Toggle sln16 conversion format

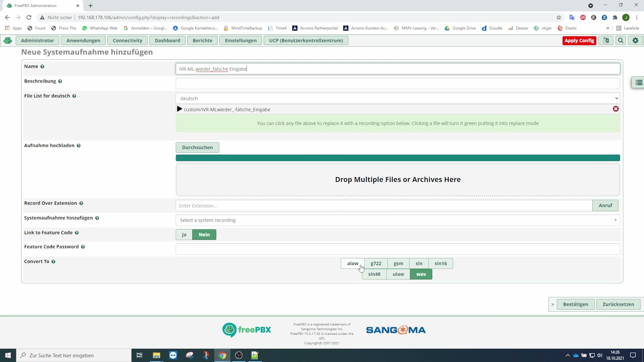pyautogui.click(x=441, y=263)
